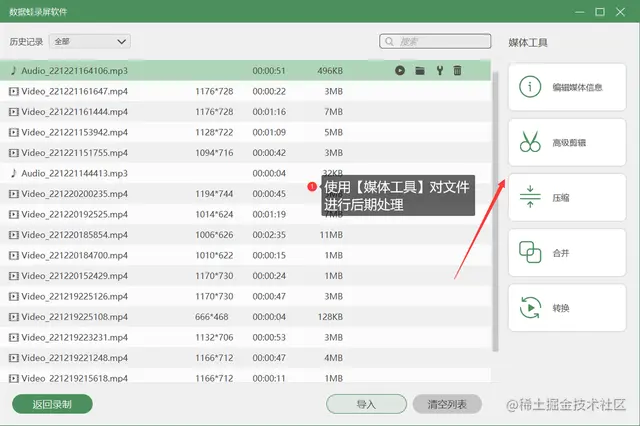The width and height of the screenshot is (640, 426).
Task: Click the video icon of Video_221220184700.mp4
Action: 14,255
